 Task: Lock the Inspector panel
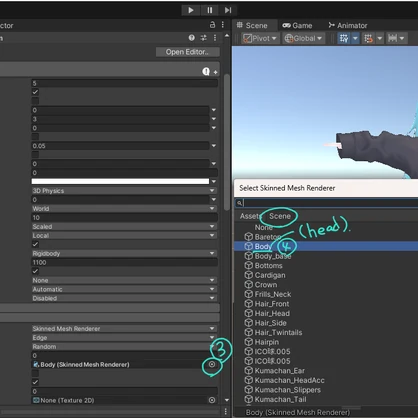(x=212, y=25)
